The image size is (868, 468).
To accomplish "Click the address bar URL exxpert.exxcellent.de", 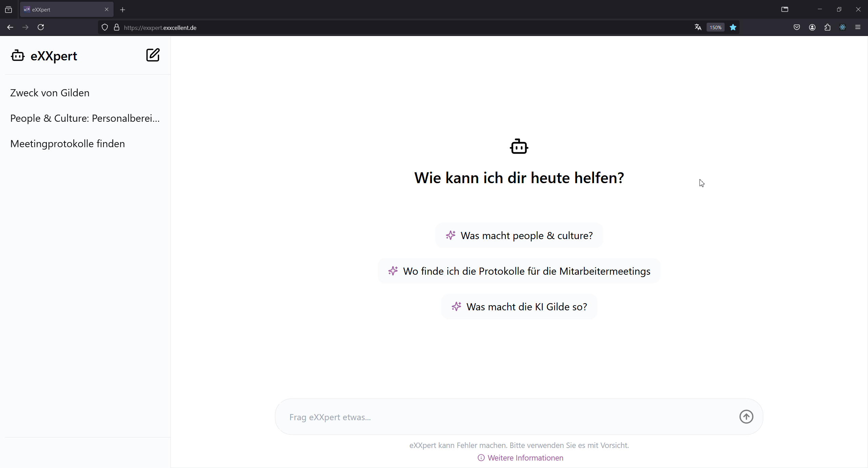I will tap(160, 28).
